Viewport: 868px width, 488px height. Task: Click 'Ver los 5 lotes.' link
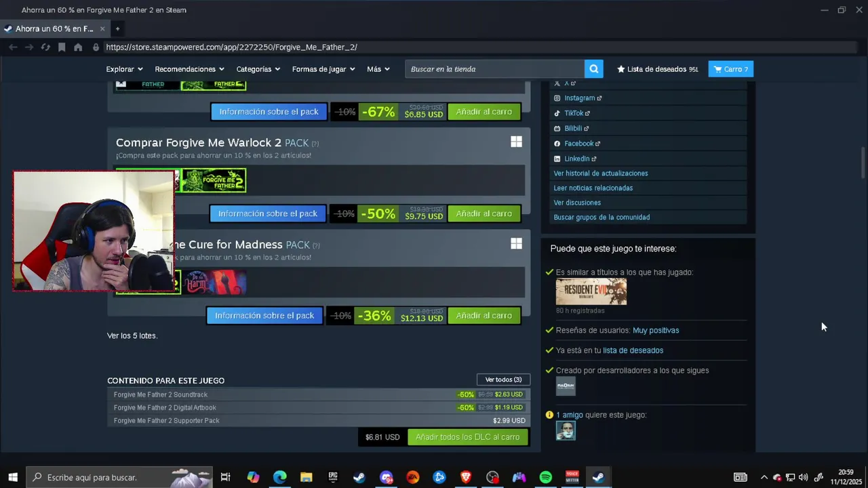pos(132,335)
